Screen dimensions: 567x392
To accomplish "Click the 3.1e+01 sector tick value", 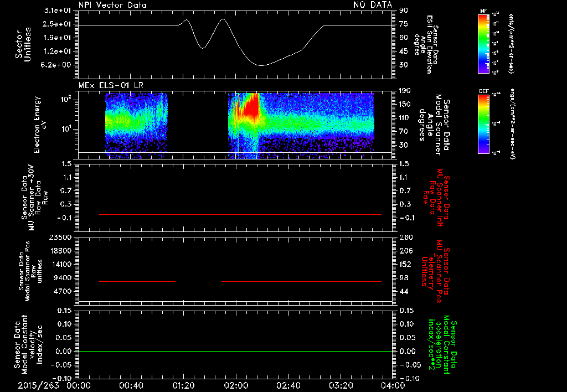I will point(58,11).
